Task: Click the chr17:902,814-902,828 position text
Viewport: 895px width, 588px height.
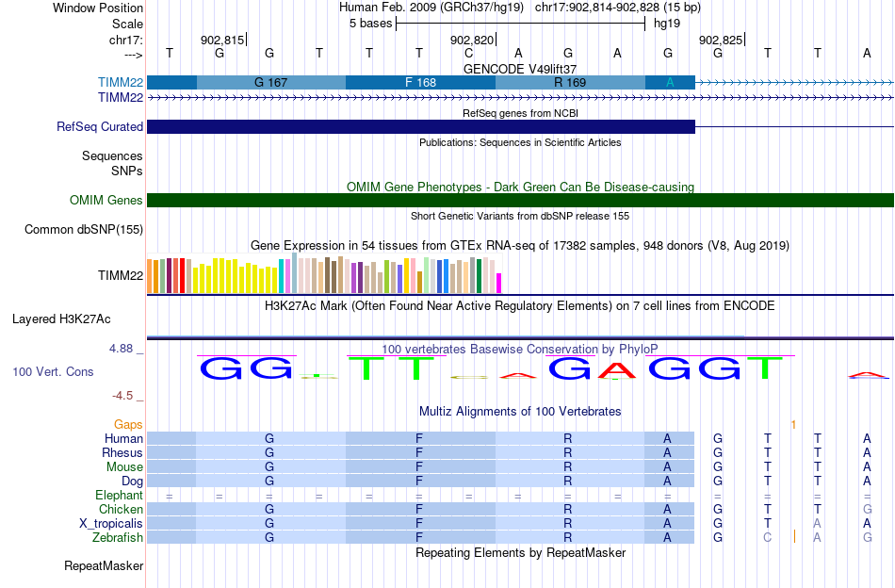Action: click(618, 8)
